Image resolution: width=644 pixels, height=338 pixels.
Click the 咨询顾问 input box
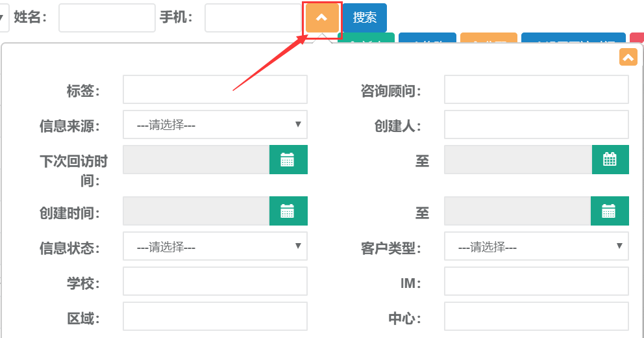coord(536,90)
